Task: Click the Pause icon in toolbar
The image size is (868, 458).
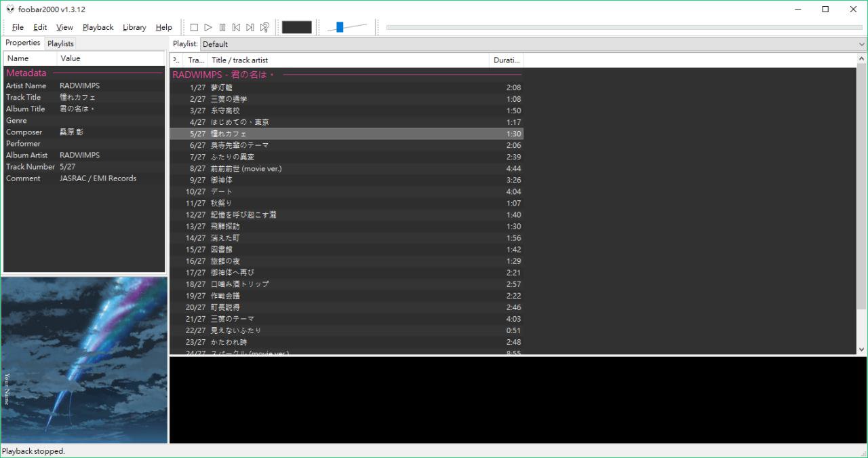Action: coord(222,27)
